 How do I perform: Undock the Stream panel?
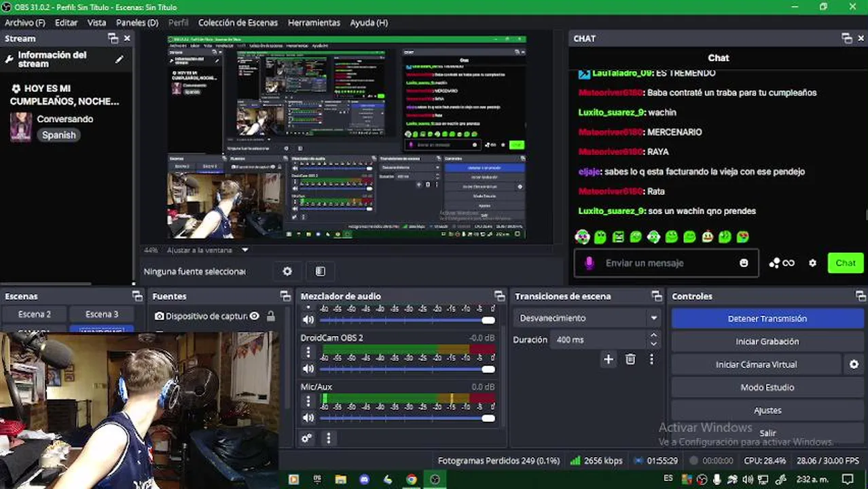(x=113, y=39)
